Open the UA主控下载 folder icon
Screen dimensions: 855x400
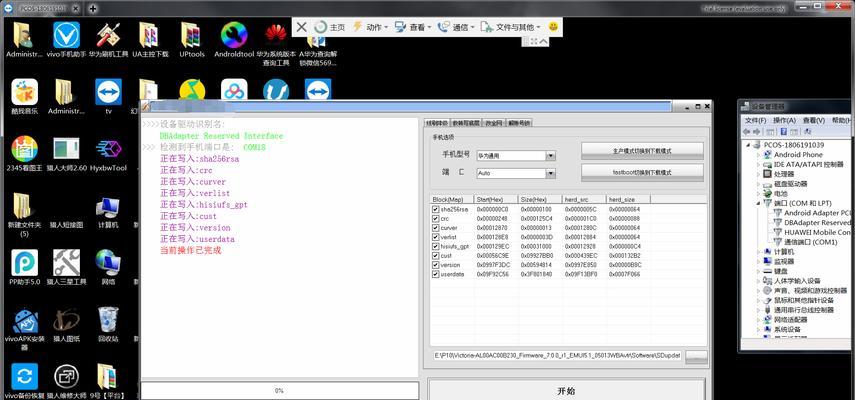pyautogui.click(x=150, y=39)
